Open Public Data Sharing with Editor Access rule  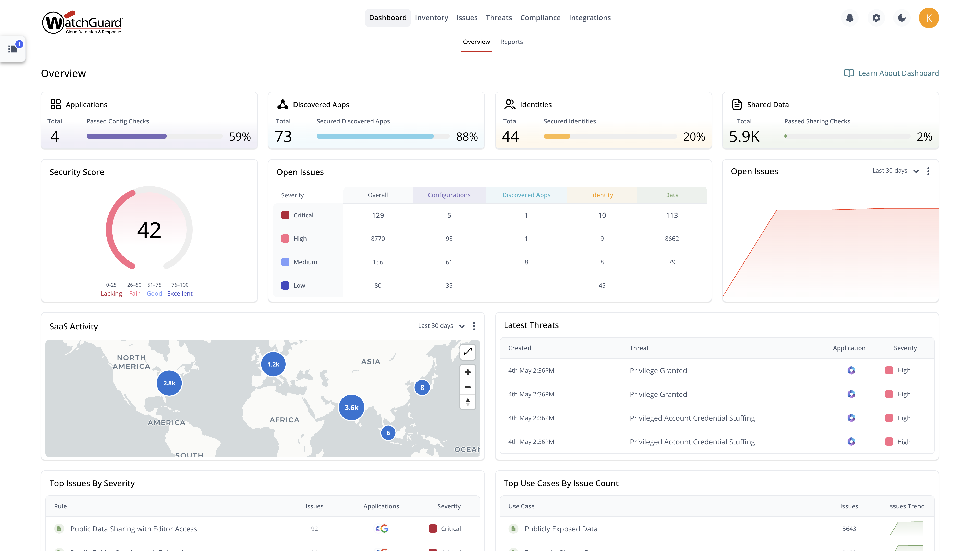(x=263, y=529)
